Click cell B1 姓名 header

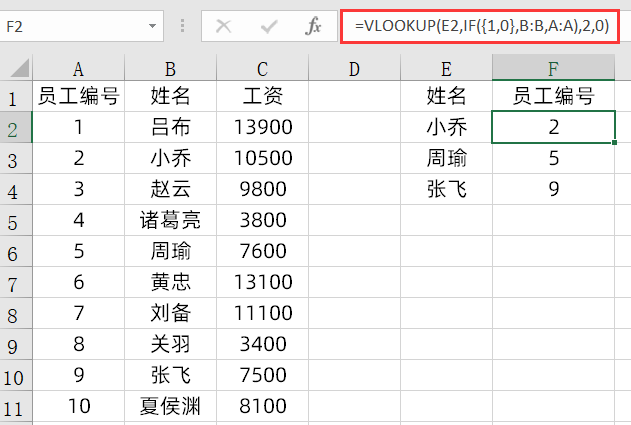point(171,96)
